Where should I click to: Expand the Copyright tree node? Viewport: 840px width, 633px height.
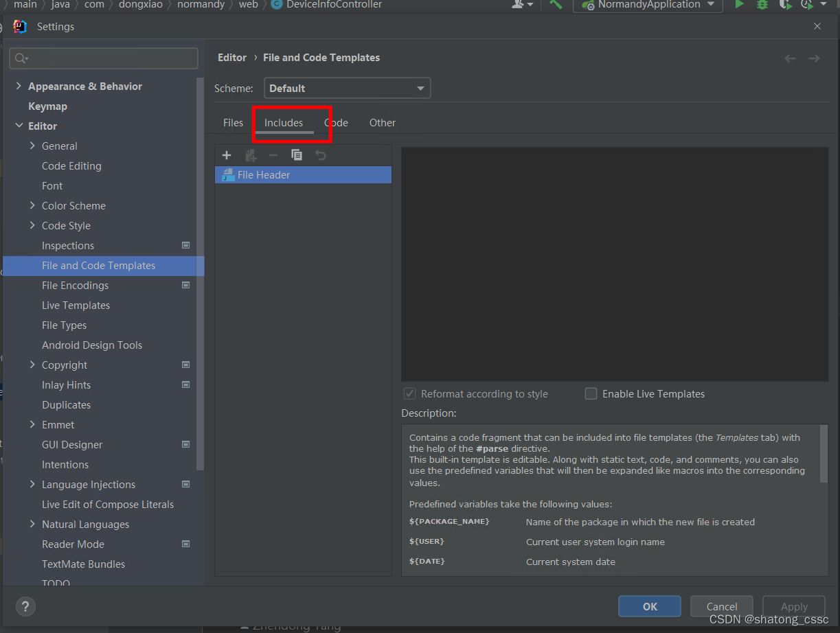(32, 365)
